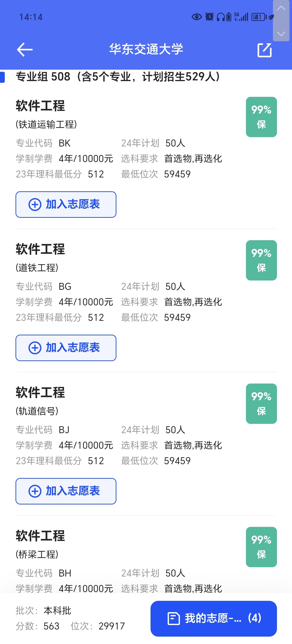Tap 专业组 508 group header
Image resolution: width=292 pixels, height=644 pixels.
(x=118, y=77)
